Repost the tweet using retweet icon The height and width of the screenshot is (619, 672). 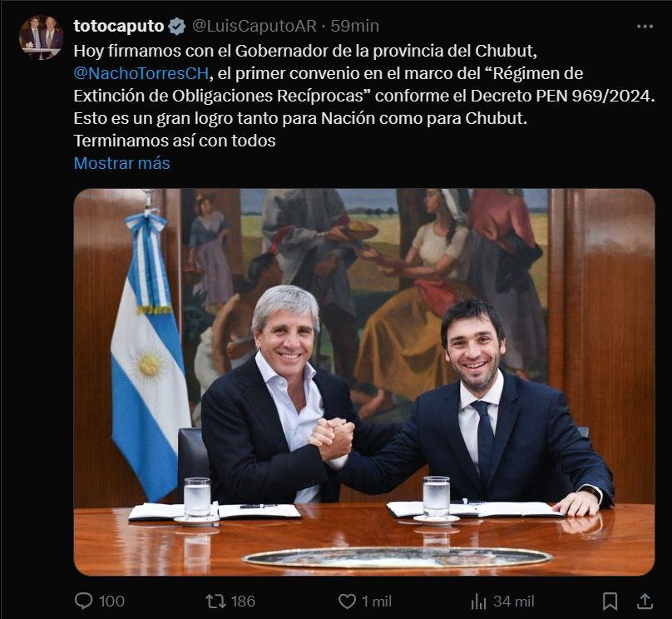216,601
